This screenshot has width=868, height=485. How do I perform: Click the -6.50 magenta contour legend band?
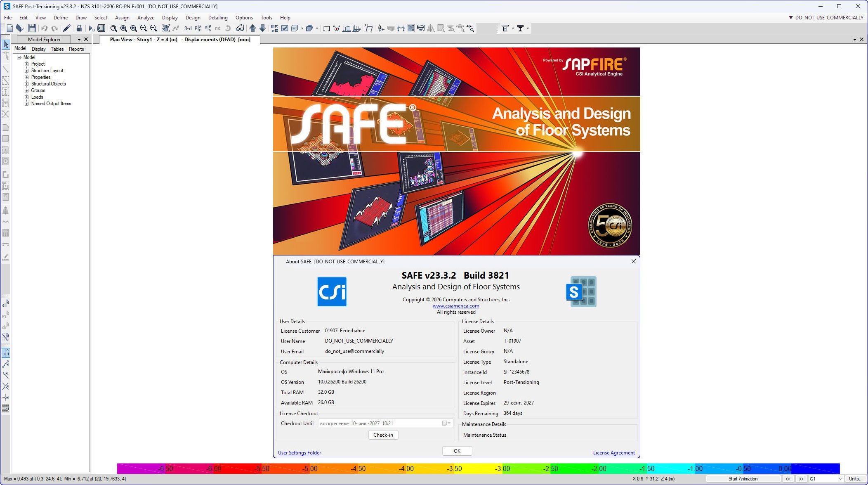(141, 468)
